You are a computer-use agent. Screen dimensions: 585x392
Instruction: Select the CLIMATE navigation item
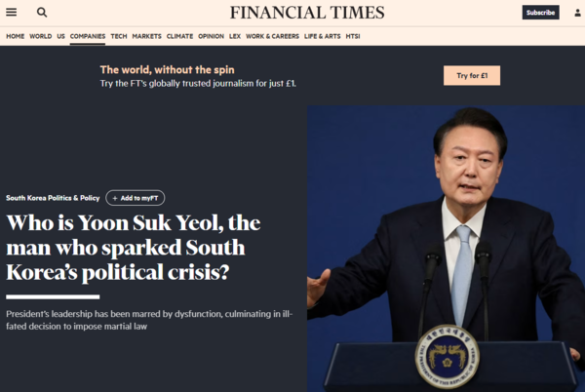179,36
